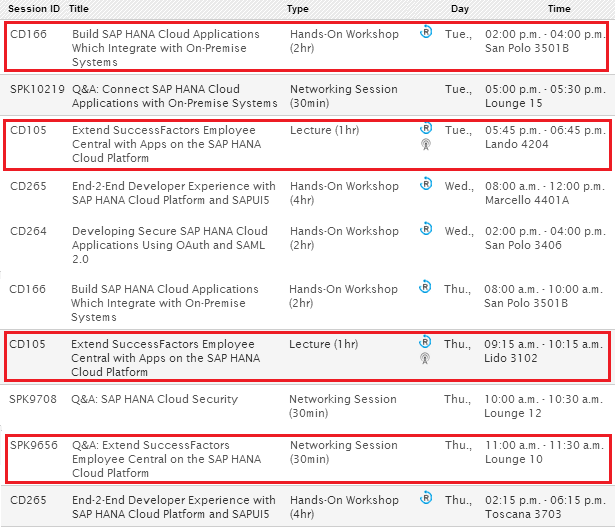This screenshot has width=615, height=527.
Task: Open 'Q&A: Connect SAP HANA Cloud Applications' title
Action: 175,96
